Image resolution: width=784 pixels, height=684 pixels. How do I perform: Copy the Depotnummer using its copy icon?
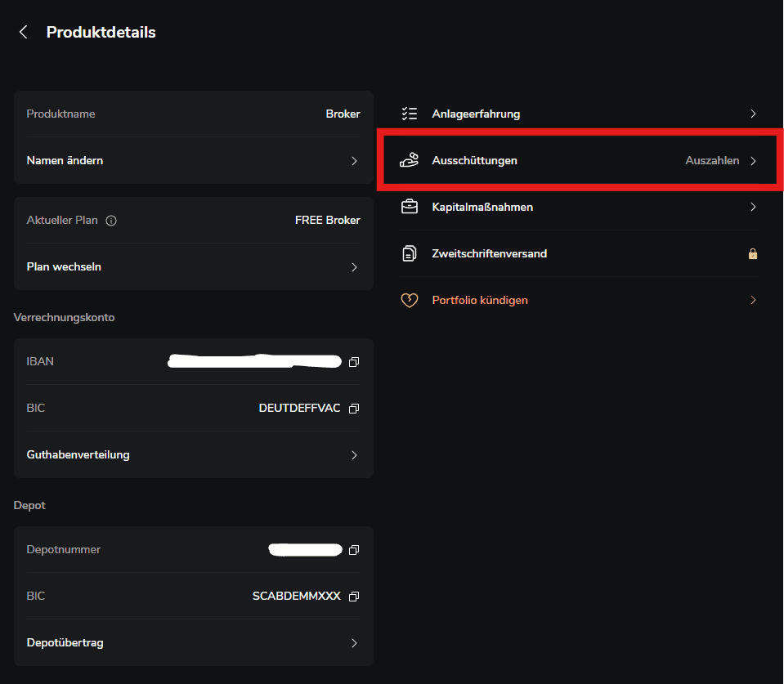point(354,550)
